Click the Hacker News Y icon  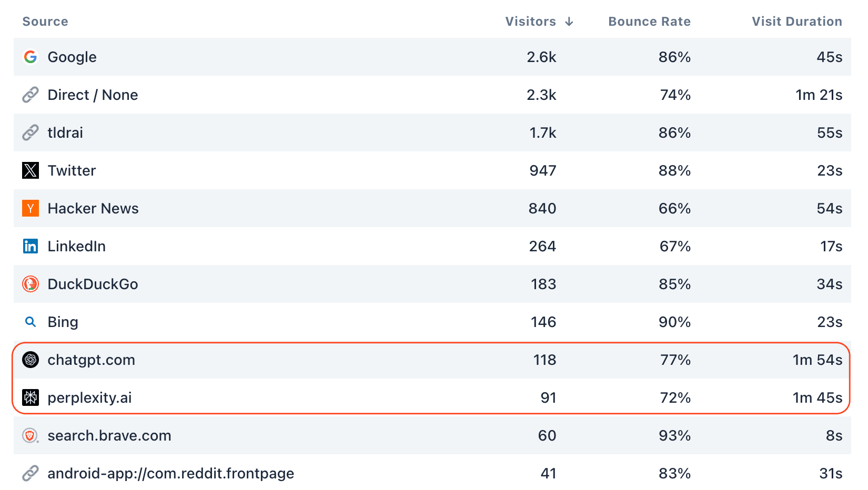(31, 208)
